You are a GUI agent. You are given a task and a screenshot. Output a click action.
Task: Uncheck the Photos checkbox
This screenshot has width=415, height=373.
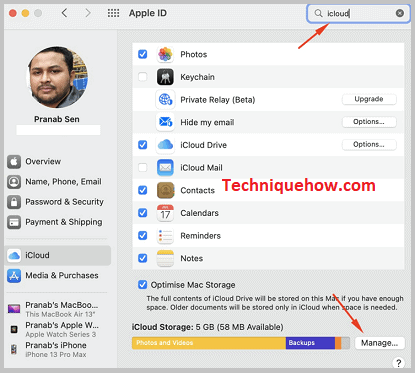point(143,54)
